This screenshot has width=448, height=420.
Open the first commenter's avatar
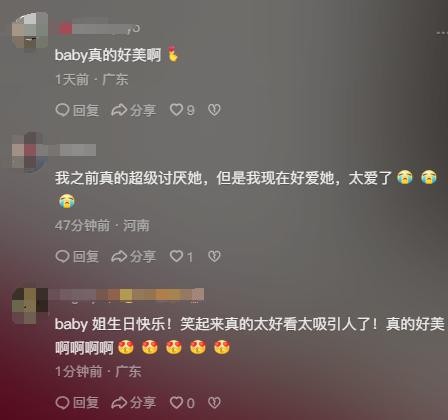[x=30, y=31]
